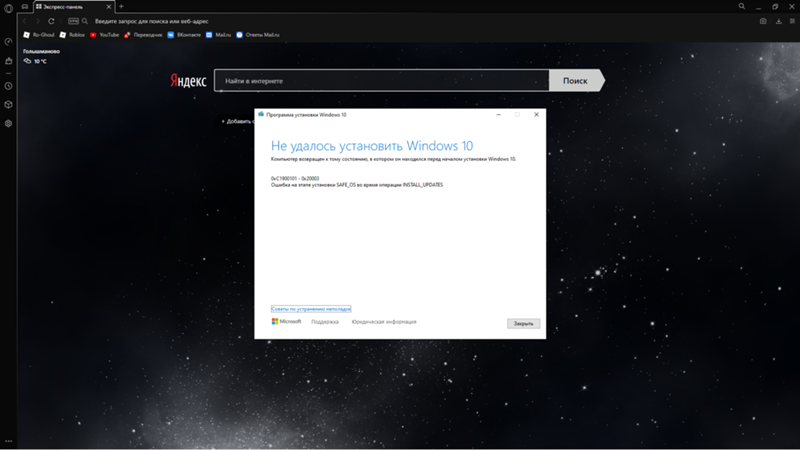Click the Не удалось установить Windows 10 heading

[372, 146]
